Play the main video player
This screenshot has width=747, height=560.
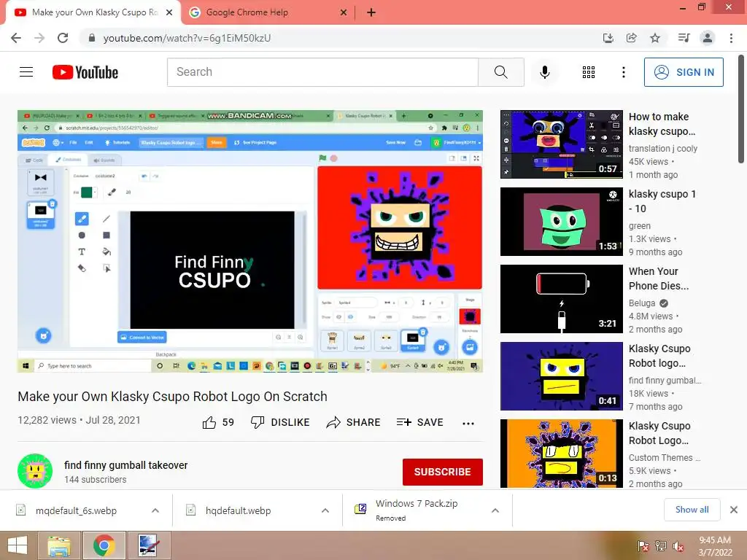tap(250, 241)
